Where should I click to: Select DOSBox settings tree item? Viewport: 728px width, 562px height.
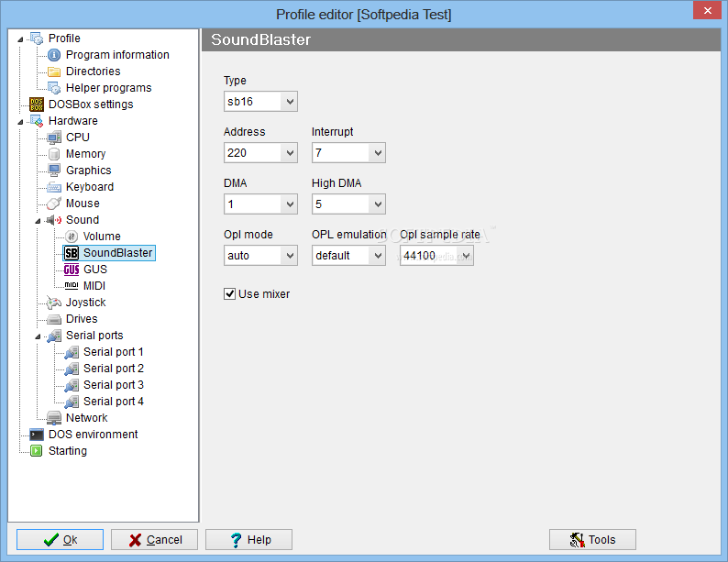tap(91, 105)
